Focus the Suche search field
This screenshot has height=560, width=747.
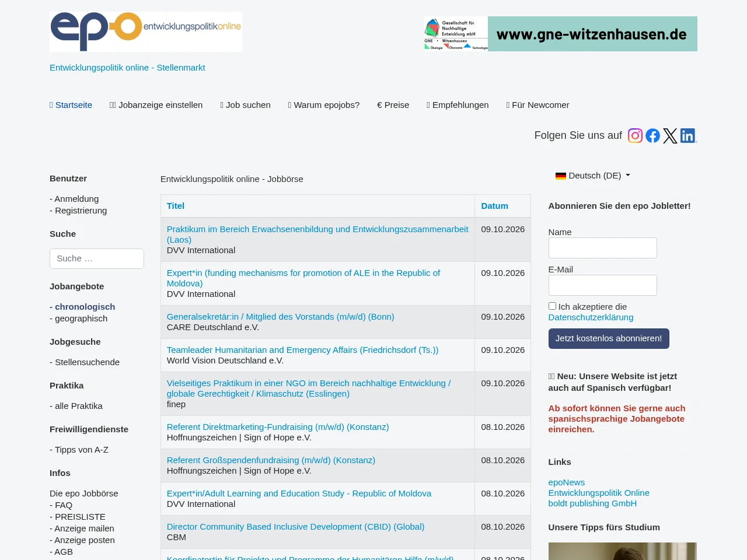coord(97,258)
